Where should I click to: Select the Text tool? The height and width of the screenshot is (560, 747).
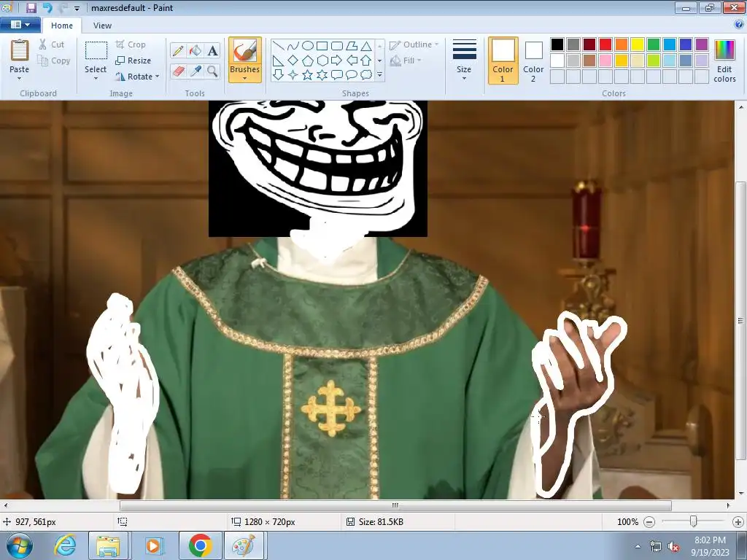tap(212, 50)
